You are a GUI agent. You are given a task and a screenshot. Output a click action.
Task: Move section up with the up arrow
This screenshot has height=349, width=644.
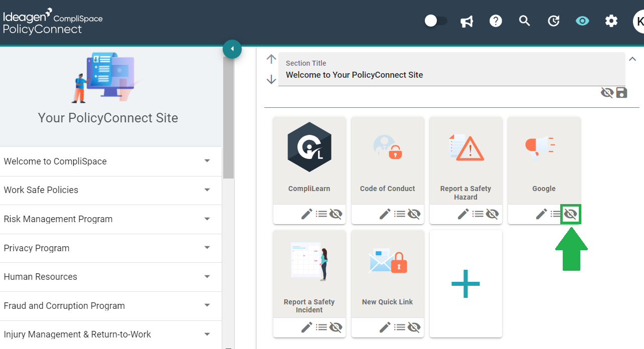[271, 59]
